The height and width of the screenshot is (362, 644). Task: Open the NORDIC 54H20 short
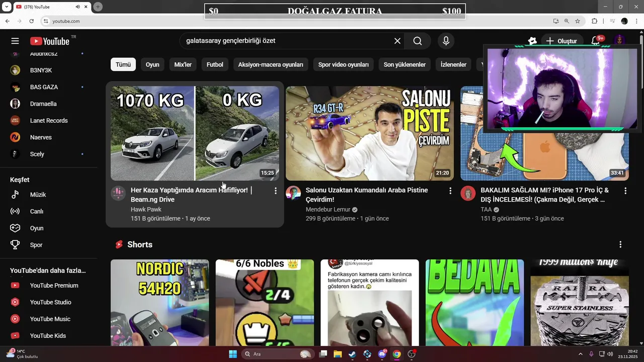coord(160,302)
